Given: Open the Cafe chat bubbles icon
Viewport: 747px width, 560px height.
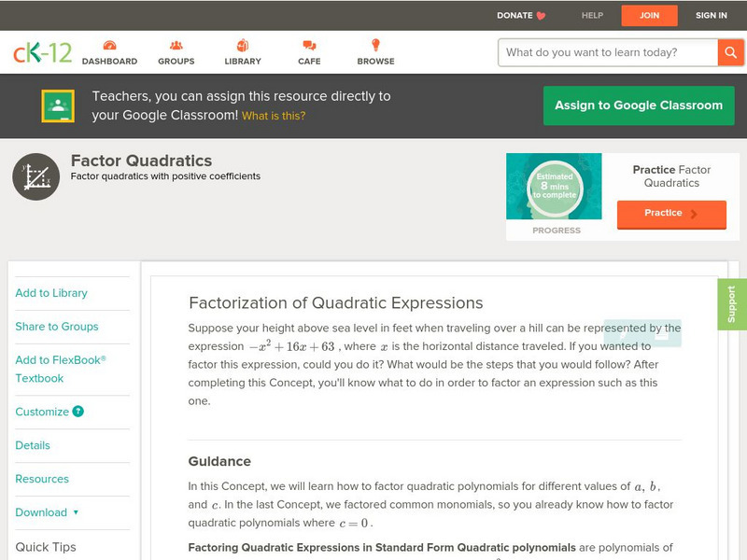Looking at the screenshot, I should click(x=309, y=45).
